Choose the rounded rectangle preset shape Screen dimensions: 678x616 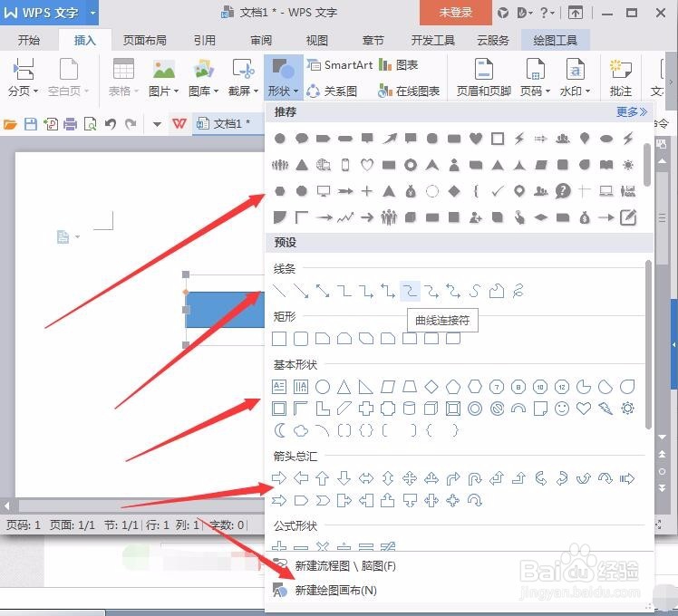click(301, 339)
